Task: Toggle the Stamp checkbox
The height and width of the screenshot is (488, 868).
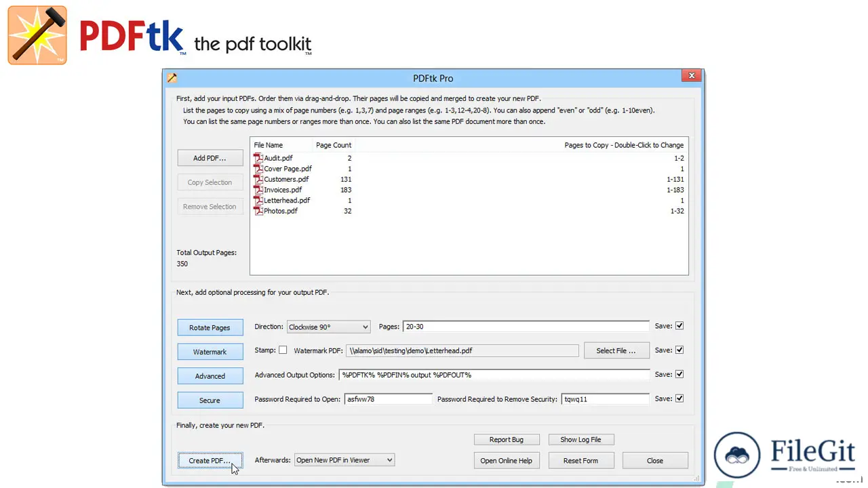Action: (283, 350)
